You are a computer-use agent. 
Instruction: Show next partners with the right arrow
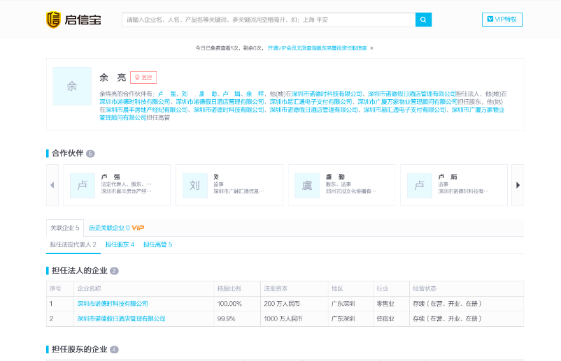[518, 185]
